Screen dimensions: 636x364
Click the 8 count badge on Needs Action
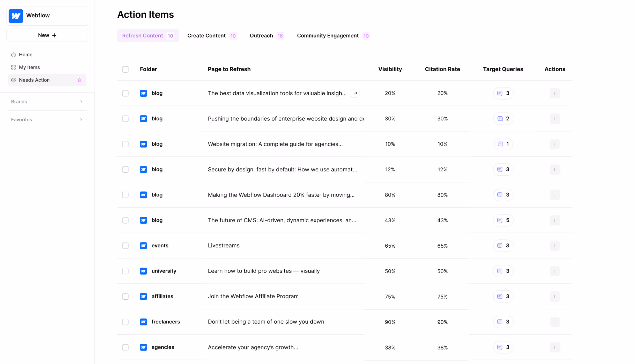(x=79, y=80)
